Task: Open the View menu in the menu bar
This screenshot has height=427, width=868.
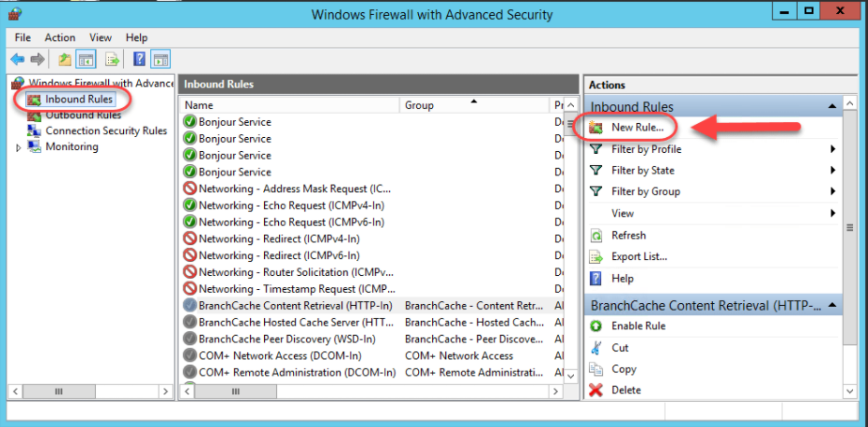Action: [101, 38]
